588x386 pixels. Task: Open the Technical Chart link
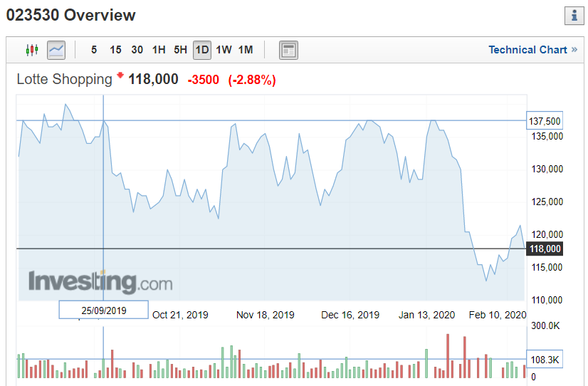tap(532, 50)
